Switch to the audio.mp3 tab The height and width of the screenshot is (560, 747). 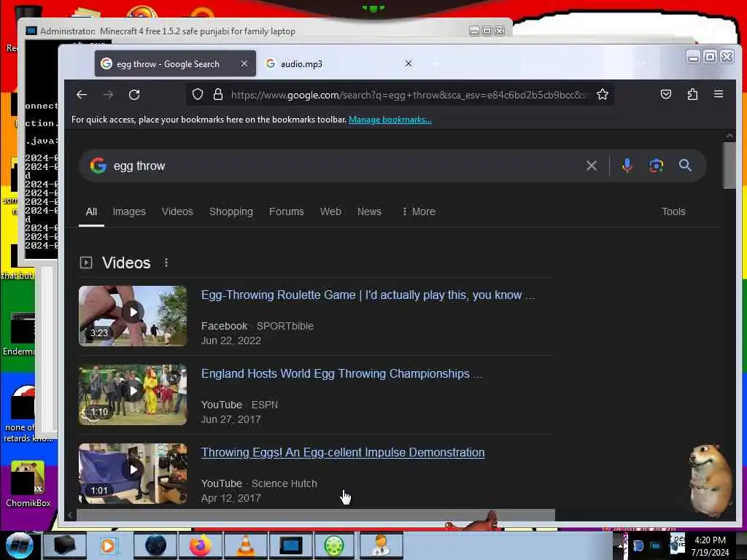301,64
